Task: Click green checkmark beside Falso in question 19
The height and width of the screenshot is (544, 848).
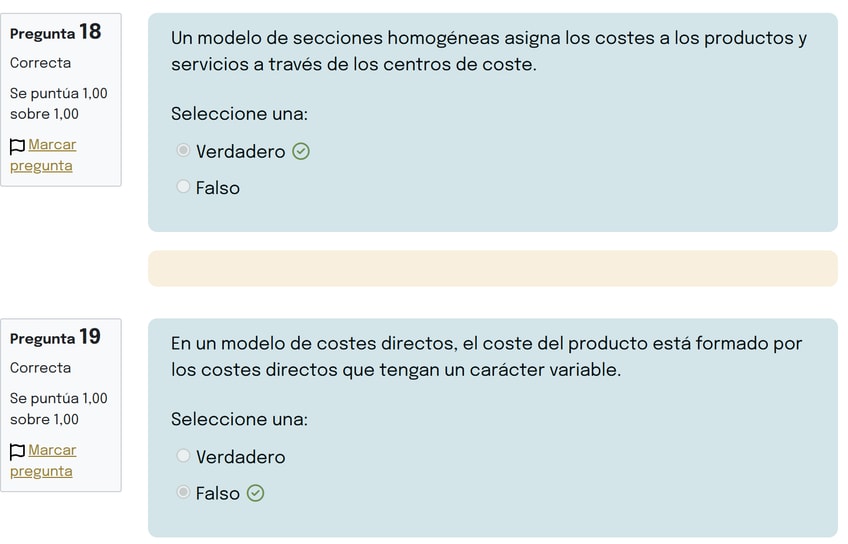Action: pyautogui.click(x=255, y=493)
